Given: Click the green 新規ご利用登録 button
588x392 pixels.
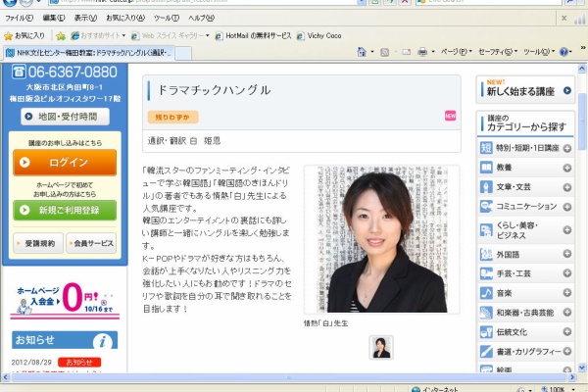Looking at the screenshot, I should (65, 210).
